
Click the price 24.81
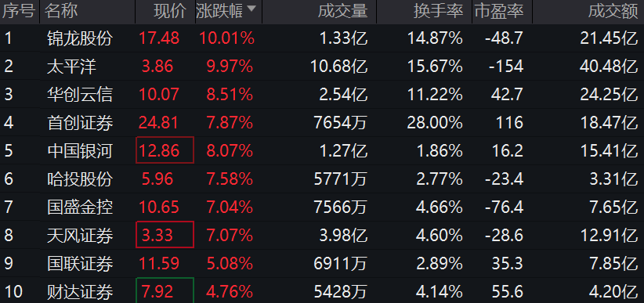(x=159, y=123)
